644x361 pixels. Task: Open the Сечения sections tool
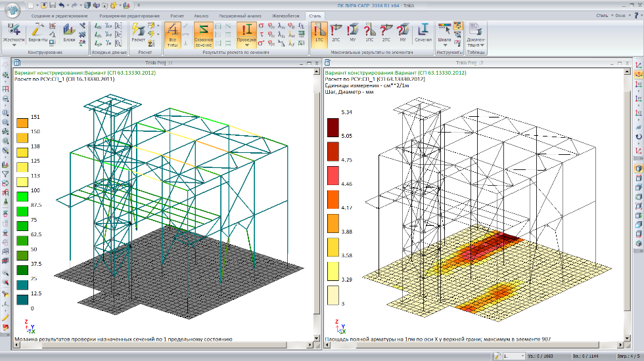coord(423,32)
